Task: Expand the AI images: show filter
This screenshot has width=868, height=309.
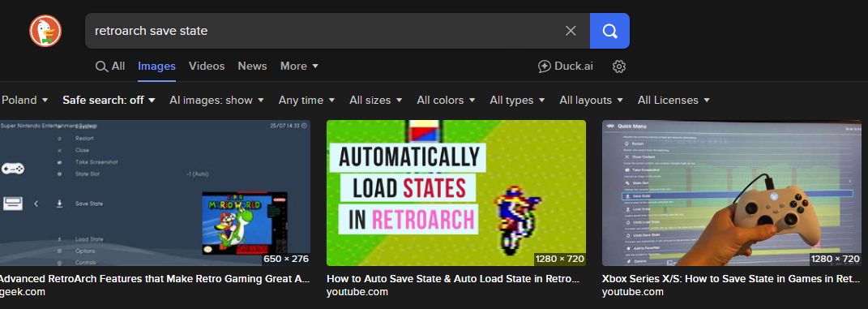Action: 216,101
